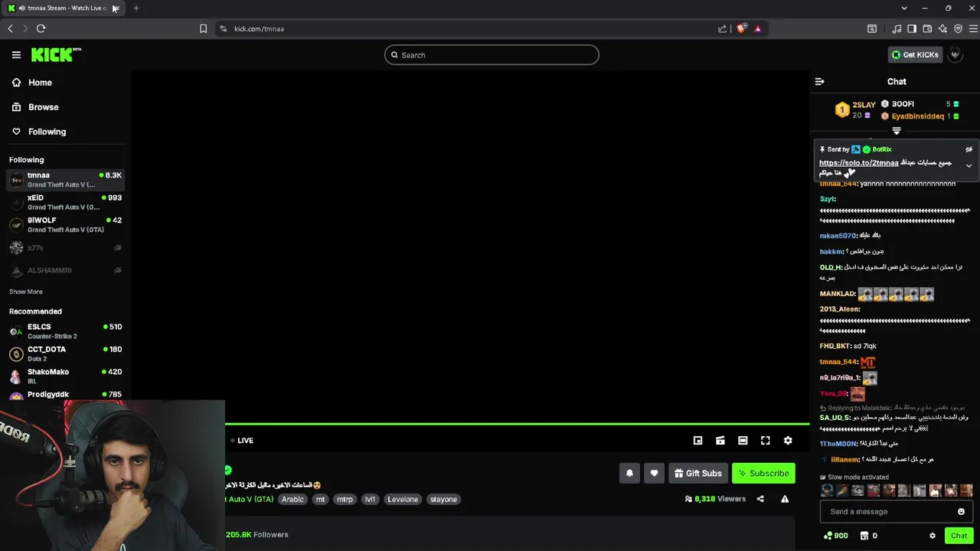Click the stayone tag
The image size is (980, 551).
pyautogui.click(x=443, y=499)
